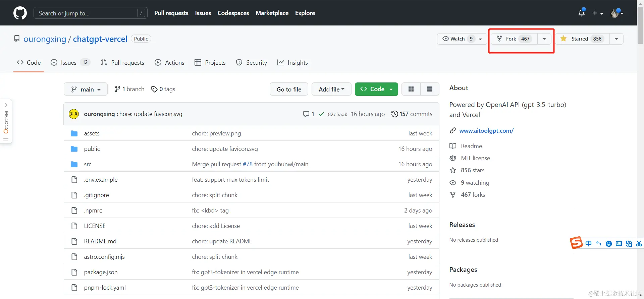View 157 commits history

[x=412, y=114]
